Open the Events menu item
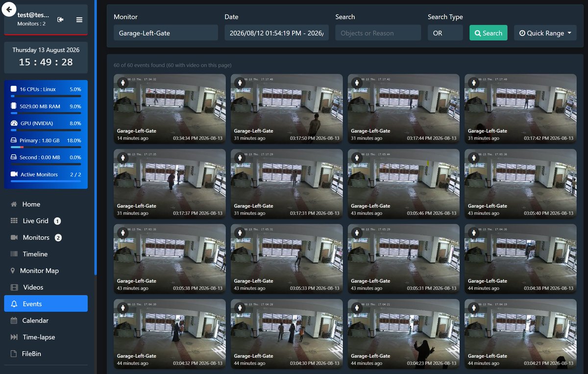Screen dimensions: 588x374 tap(46, 304)
